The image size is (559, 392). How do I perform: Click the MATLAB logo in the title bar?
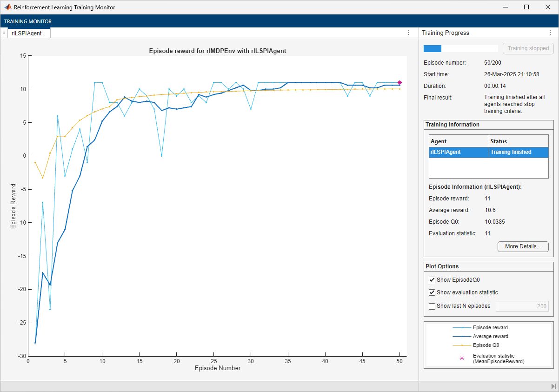[8, 7]
